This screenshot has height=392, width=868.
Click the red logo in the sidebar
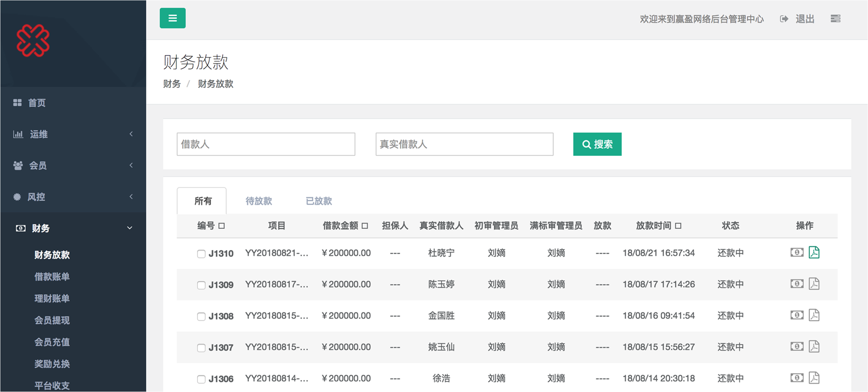[33, 41]
